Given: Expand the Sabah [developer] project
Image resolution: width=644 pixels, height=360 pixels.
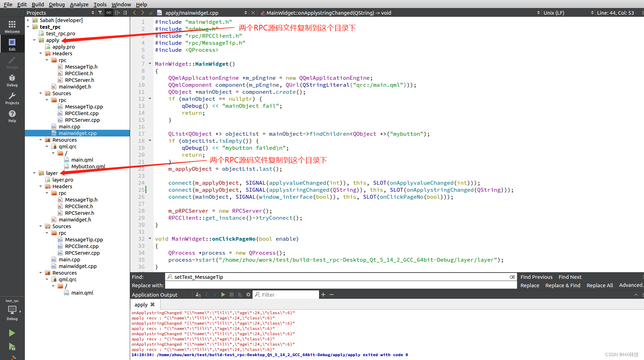Looking at the screenshot, I should coord(28,20).
